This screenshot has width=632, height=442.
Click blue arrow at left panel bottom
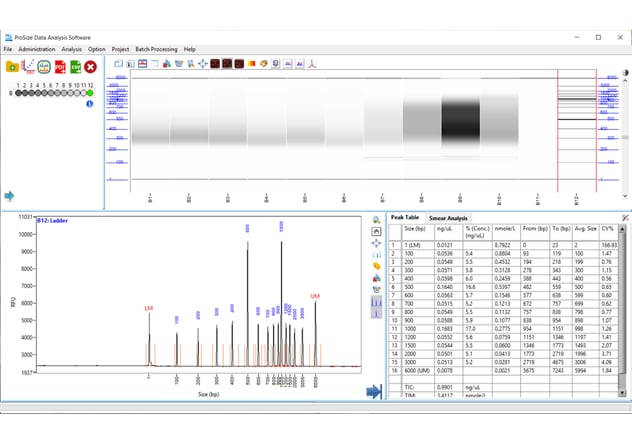(10, 196)
